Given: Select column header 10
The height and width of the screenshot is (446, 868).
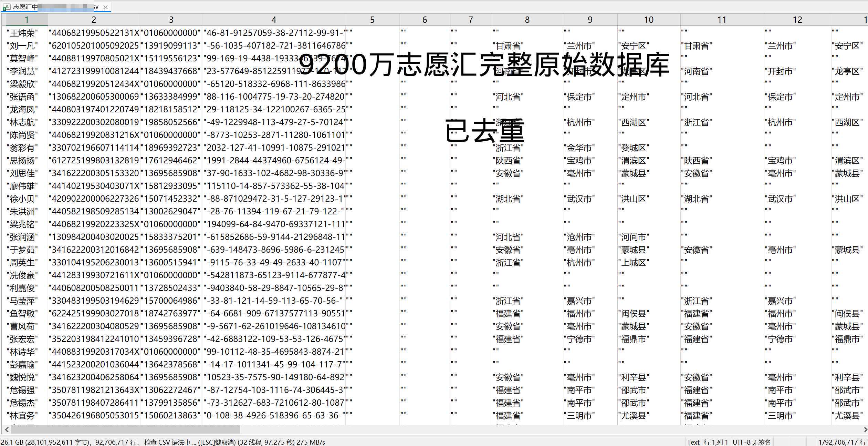Looking at the screenshot, I should pos(649,20).
